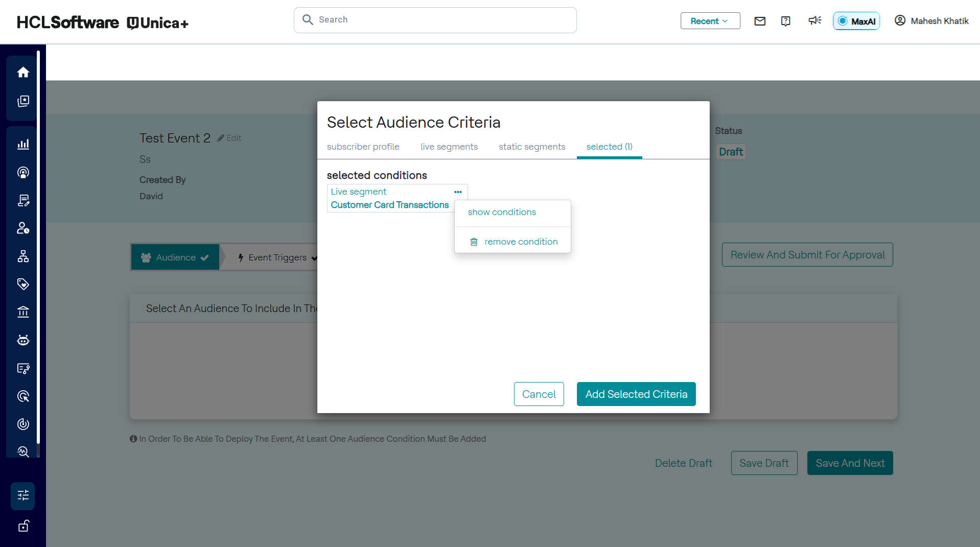Click the Home icon in sidebar
Image resolution: width=980 pixels, height=547 pixels.
[x=23, y=73]
